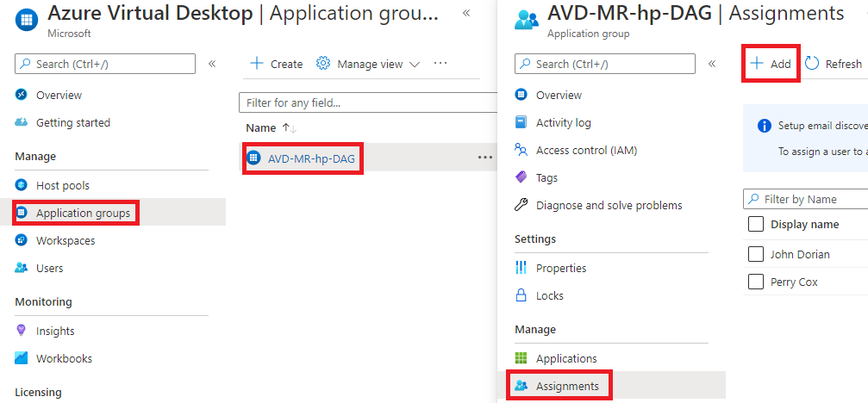Click the Users people icon

pyautogui.click(x=21, y=268)
